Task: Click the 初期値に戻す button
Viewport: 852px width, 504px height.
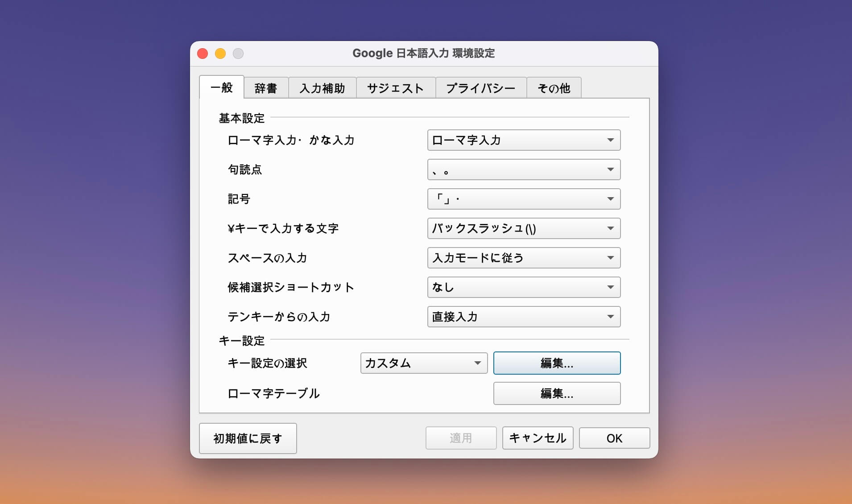Action: 248,438
